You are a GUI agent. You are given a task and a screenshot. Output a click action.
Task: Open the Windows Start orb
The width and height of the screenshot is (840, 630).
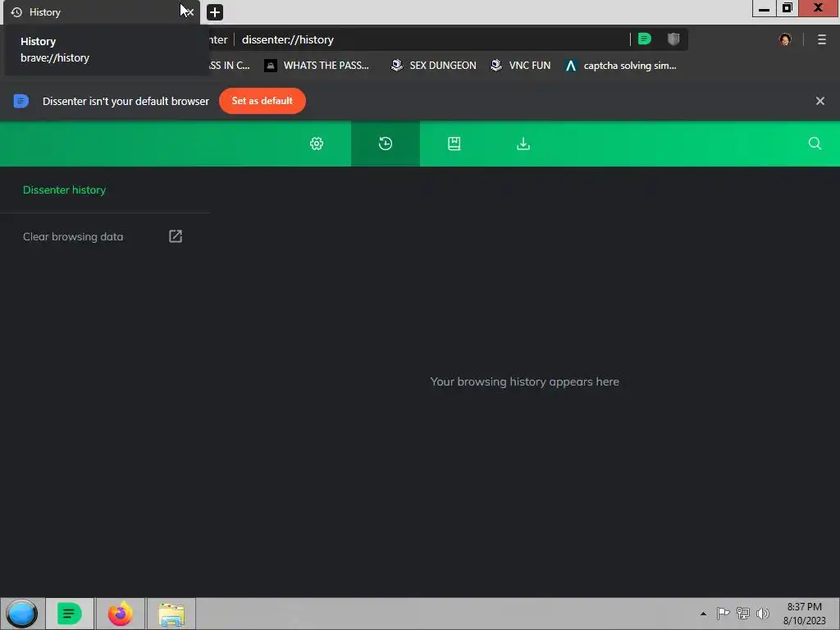tap(22, 614)
